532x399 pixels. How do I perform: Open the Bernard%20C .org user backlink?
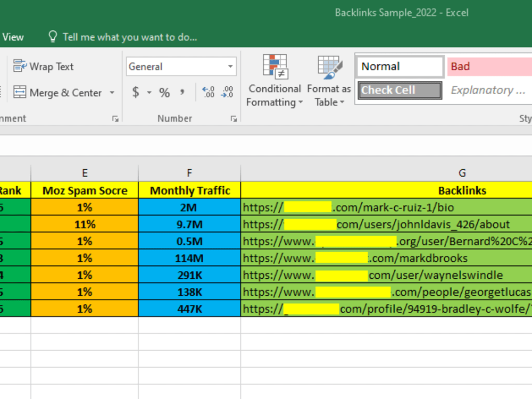click(x=387, y=241)
